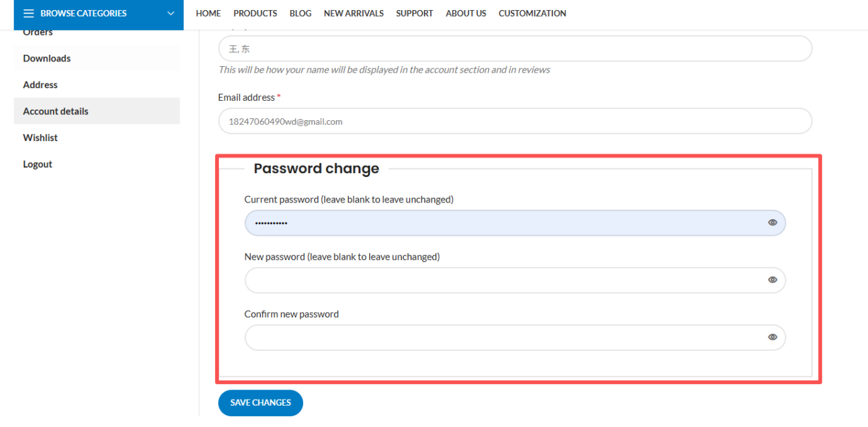Reveal the new password using eye icon
This screenshot has height=427, width=868.
(x=773, y=280)
